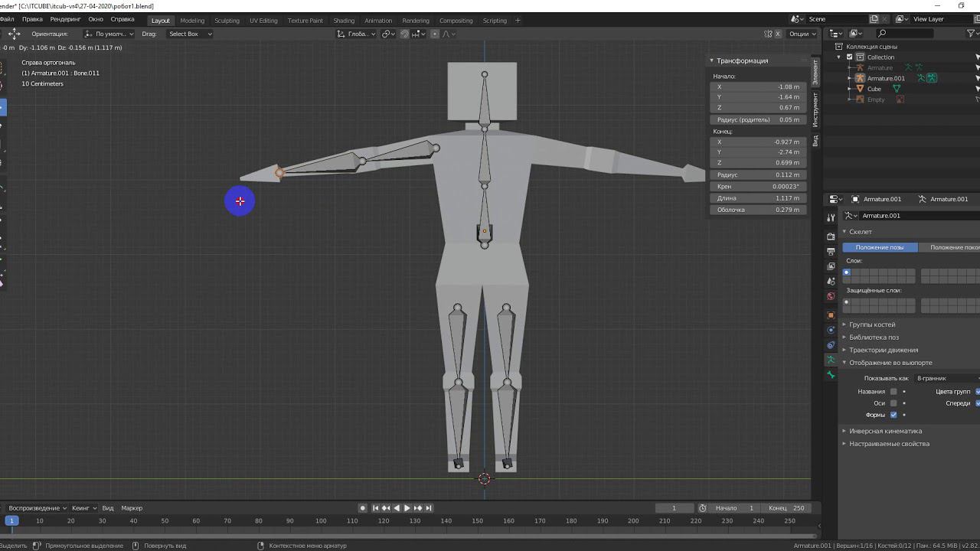980x551 pixels.
Task: Toggle snapping magnet icon in header
Action: 405,34
